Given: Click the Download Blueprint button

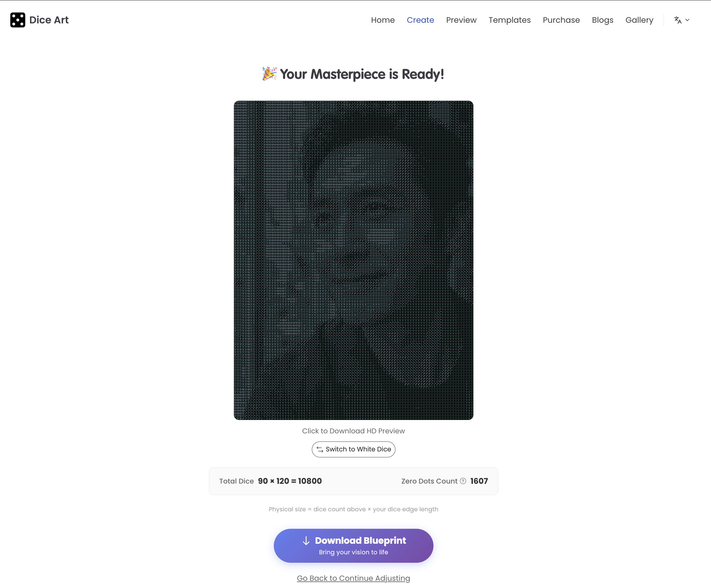Looking at the screenshot, I should tap(353, 545).
